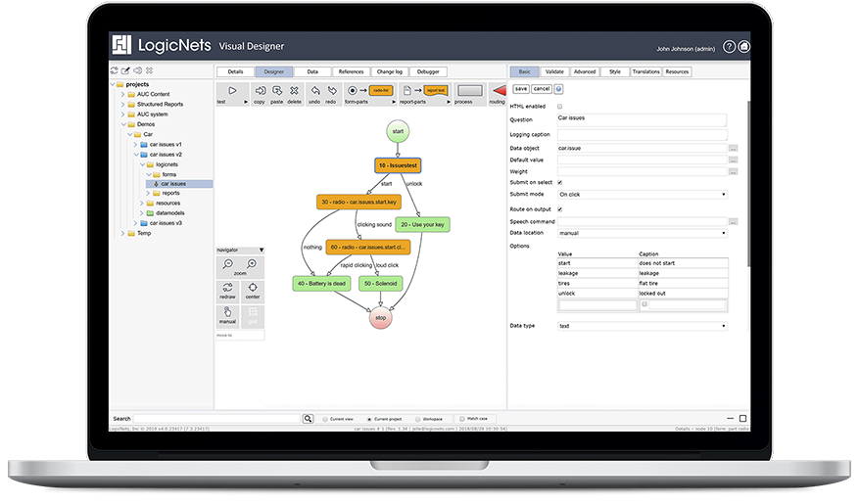Open the Data location dropdown
858x504 pixels.
click(643, 233)
